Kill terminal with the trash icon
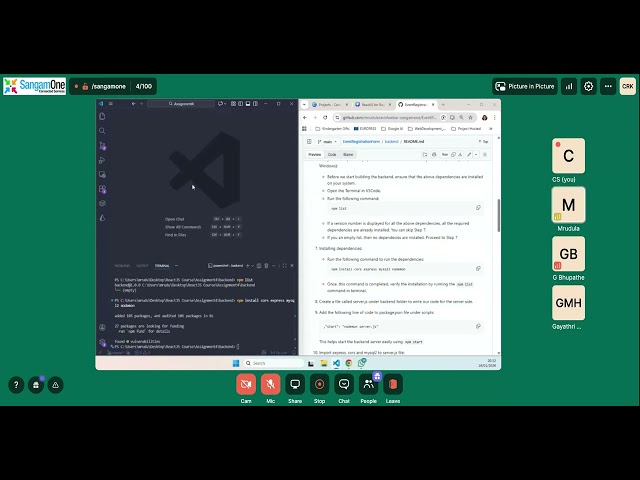This screenshot has width=640, height=480. [x=266, y=266]
